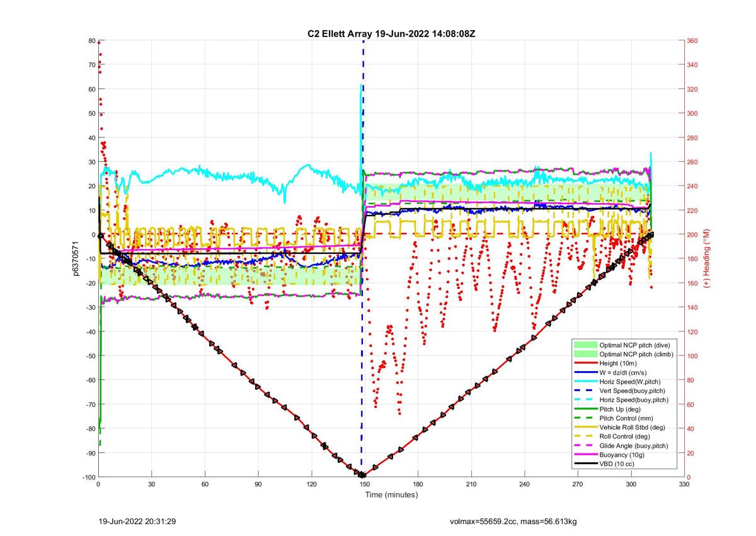Select right heading axis tick label "140"
756x536 pixels.
(x=693, y=307)
